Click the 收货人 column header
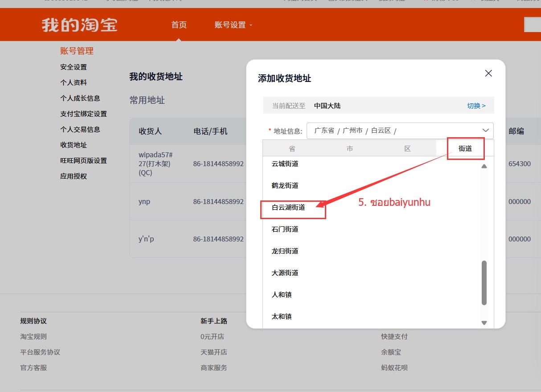This screenshot has height=392, width=541. coord(150,131)
